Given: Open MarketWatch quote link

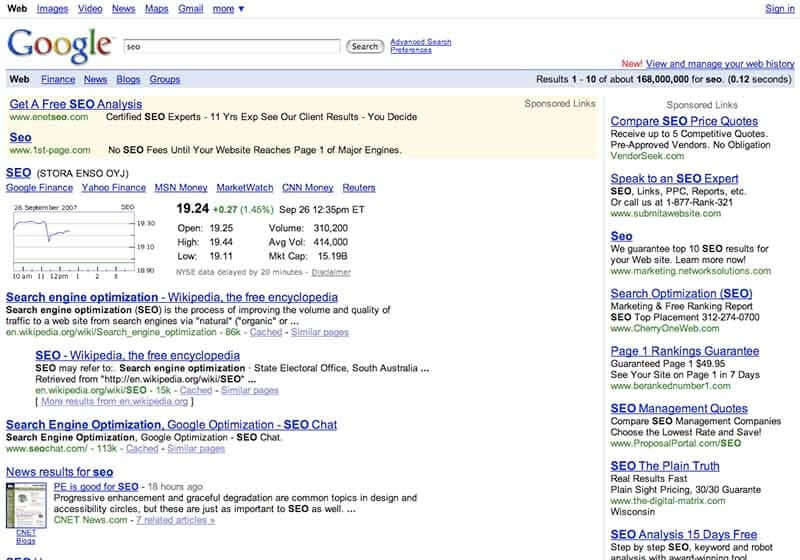Looking at the screenshot, I should (245, 188).
